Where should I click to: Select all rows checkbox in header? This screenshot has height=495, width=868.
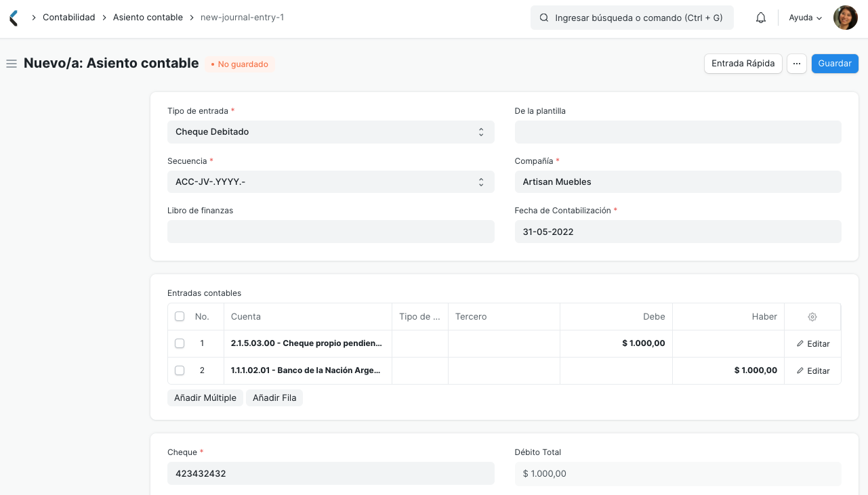tap(180, 316)
